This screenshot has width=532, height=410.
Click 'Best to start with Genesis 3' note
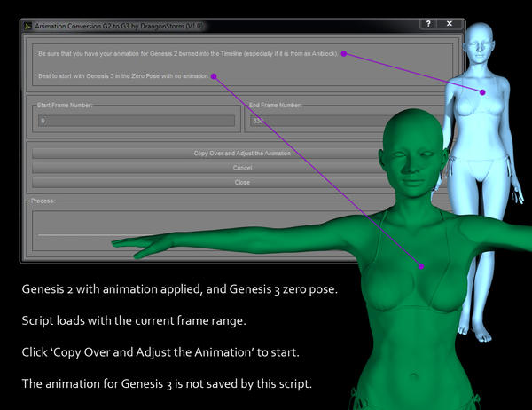pyautogui.click(x=123, y=76)
